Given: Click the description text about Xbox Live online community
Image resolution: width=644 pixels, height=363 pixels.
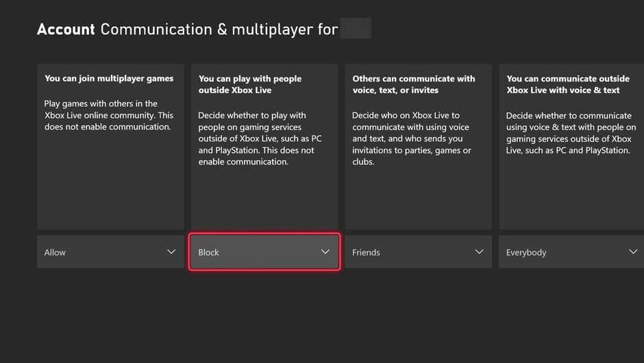Looking at the screenshot, I should (109, 115).
